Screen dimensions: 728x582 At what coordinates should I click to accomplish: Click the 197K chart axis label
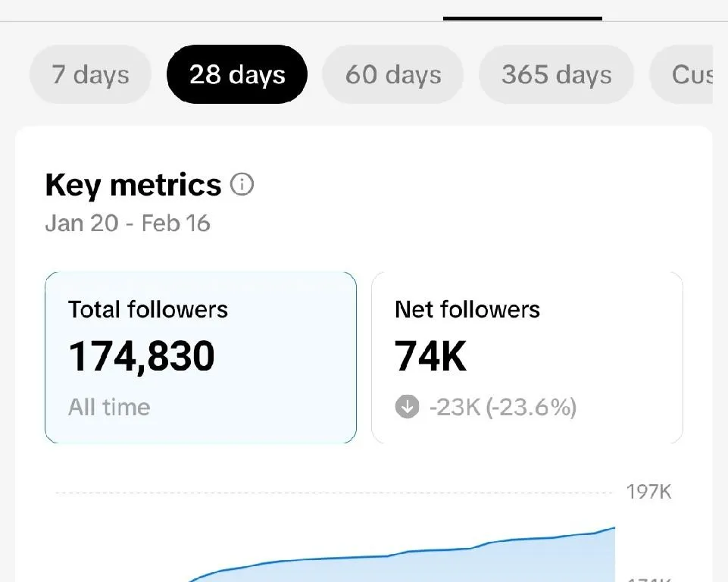pyautogui.click(x=648, y=493)
